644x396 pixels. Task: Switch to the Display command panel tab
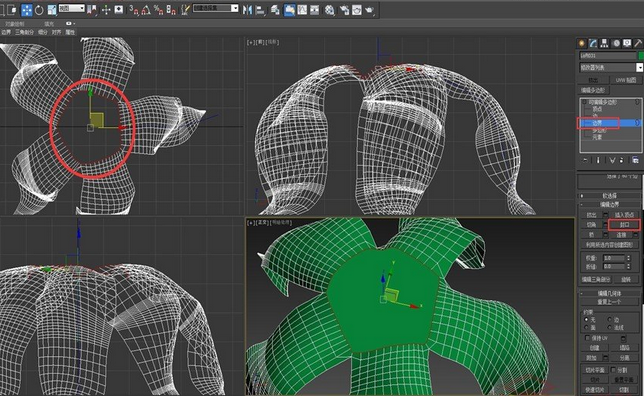pyautogui.click(x=627, y=43)
